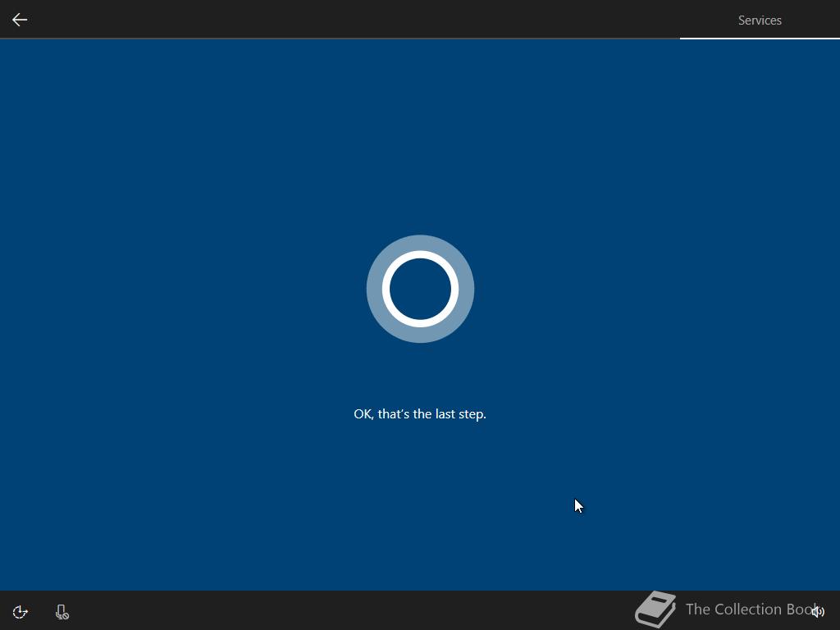
Task: Go back using the arrow icon
Action: pyautogui.click(x=20, y=20)
